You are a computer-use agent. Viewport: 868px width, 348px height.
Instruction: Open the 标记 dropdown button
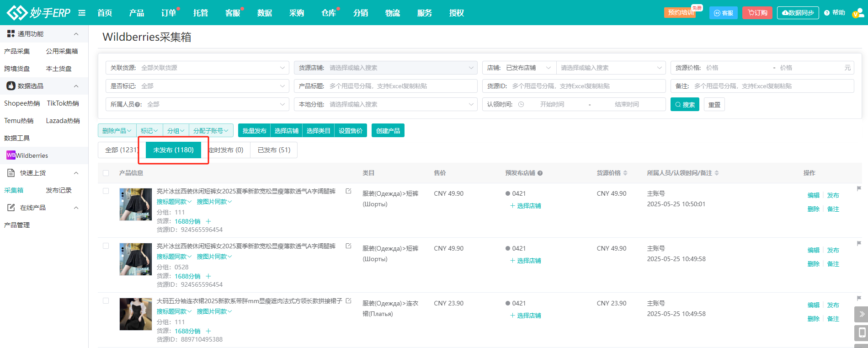149,131
